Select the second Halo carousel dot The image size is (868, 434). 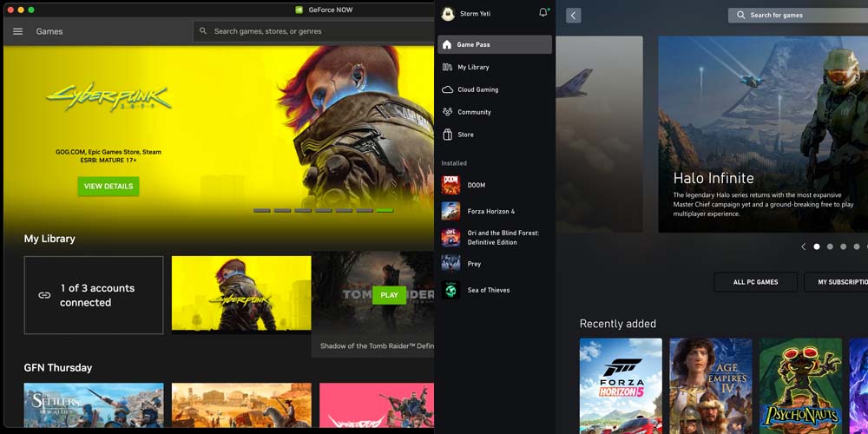[830, 247]
